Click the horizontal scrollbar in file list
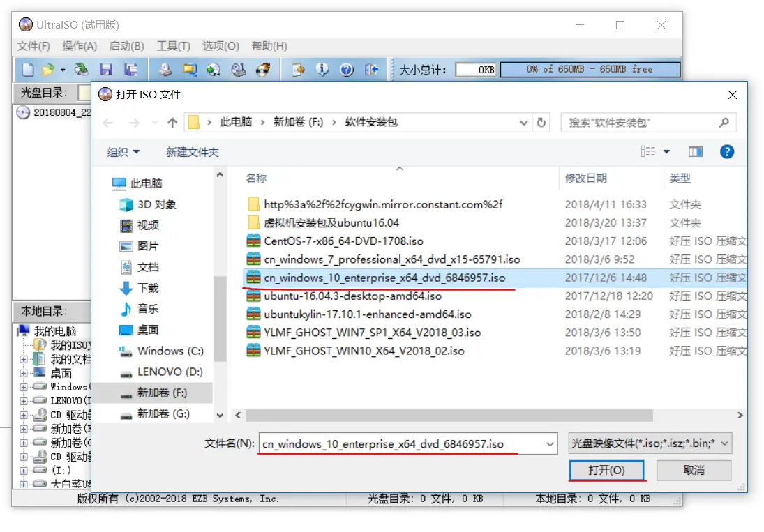This screenshot has width=764, height=532. (449, 415)
